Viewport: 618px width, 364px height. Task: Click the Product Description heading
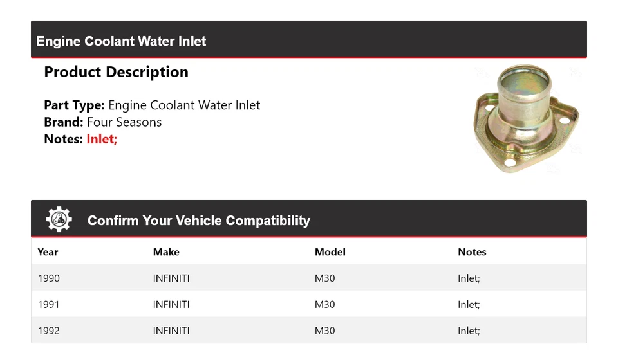coord(116,72)
